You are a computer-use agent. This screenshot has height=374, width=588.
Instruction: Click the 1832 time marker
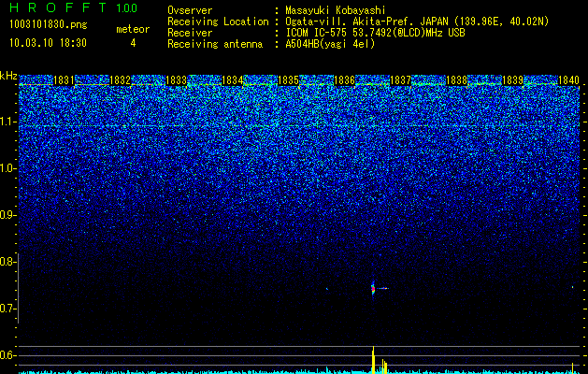click(x=120, y=80)
